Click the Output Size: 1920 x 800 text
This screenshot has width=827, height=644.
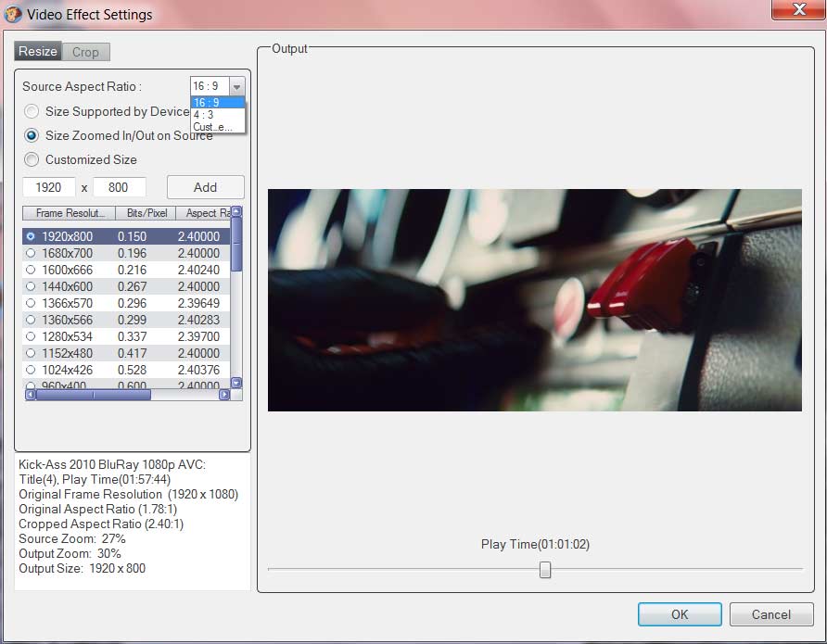[x=83, y=568]
